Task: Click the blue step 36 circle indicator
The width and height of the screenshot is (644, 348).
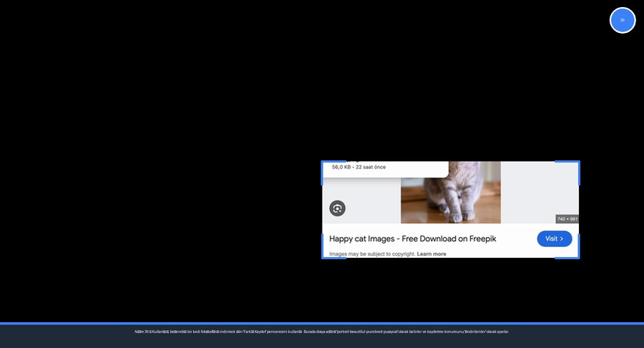Action: point(623,20)
